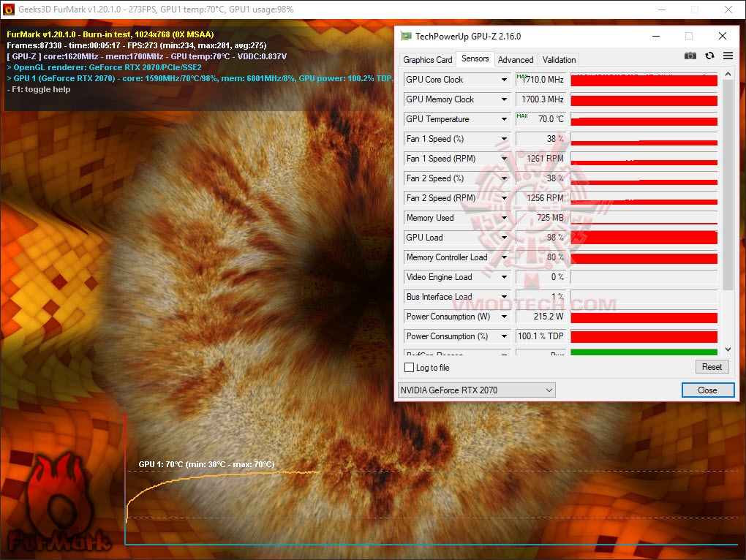746x560 pixels.
Task: Click the GPU-Z refresh icon
Action: (709, 56)
